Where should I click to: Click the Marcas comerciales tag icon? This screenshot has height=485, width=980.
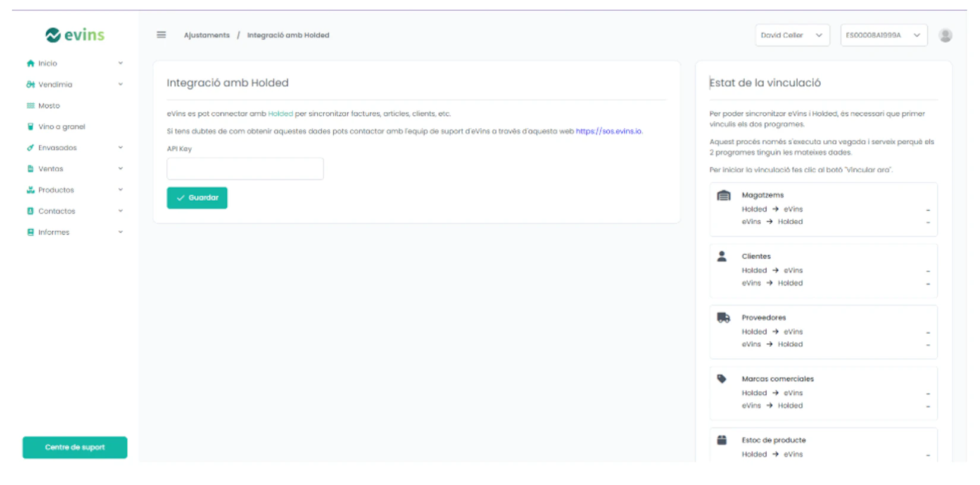[x=722, y=379]
